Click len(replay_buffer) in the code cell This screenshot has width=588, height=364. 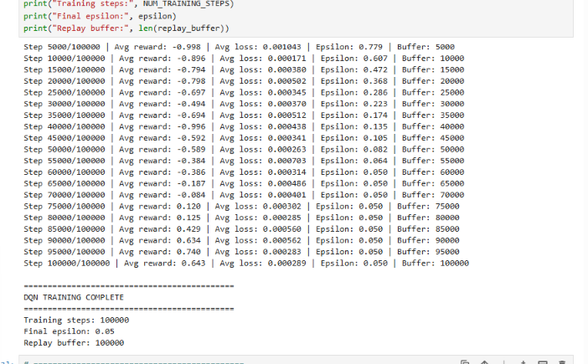(x=182, y=28)
